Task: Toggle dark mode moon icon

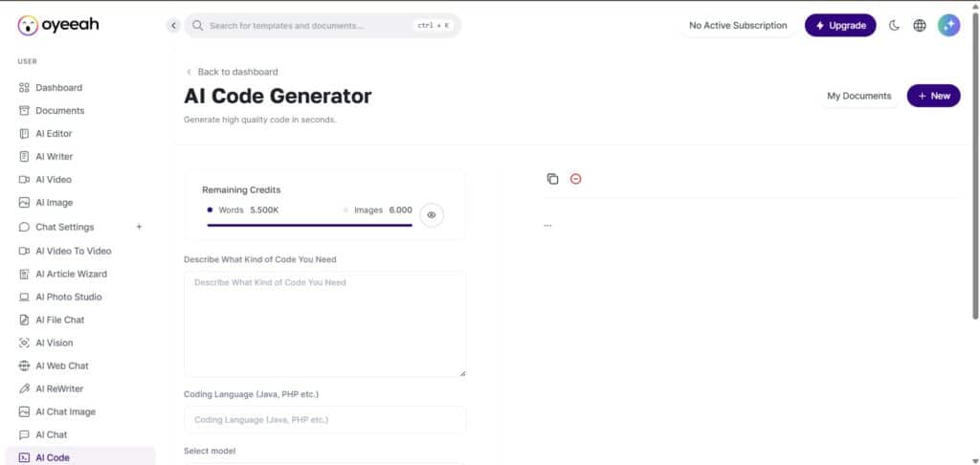Action: (895, 26)
